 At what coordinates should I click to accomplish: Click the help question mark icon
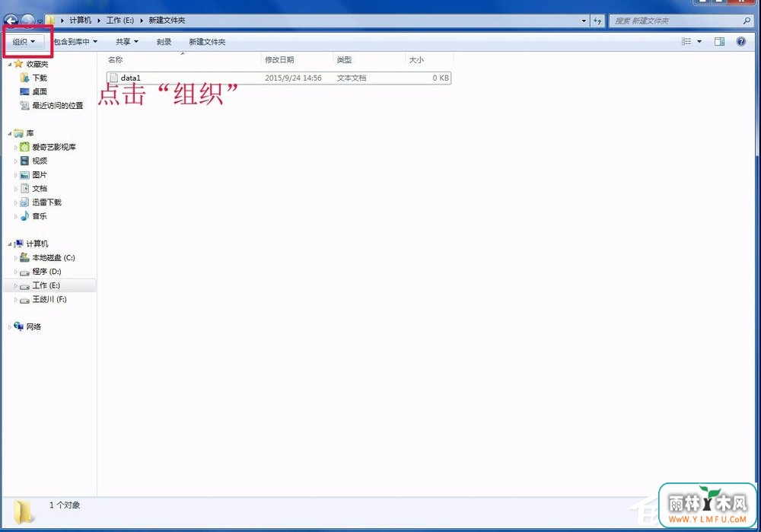coord(740,42)
